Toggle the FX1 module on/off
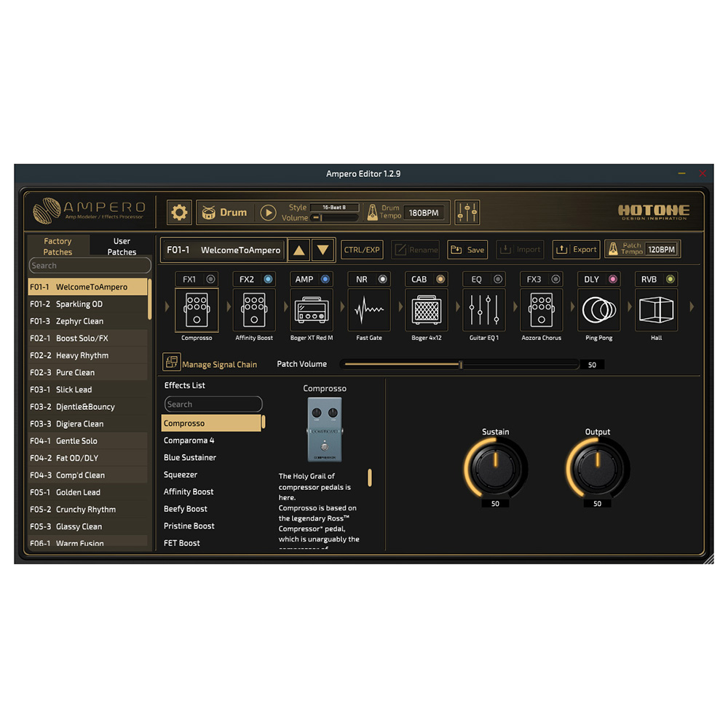 click(x=210, y=279)
